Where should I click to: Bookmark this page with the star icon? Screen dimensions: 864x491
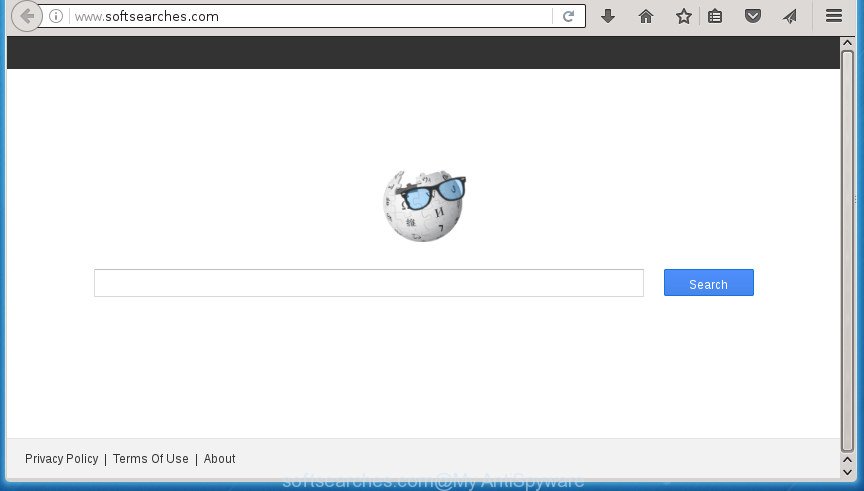[684, 17]
